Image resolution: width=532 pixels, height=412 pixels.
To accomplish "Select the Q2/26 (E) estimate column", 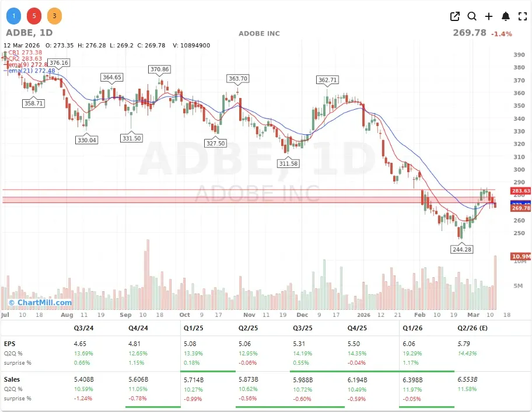I will [473, 328].
